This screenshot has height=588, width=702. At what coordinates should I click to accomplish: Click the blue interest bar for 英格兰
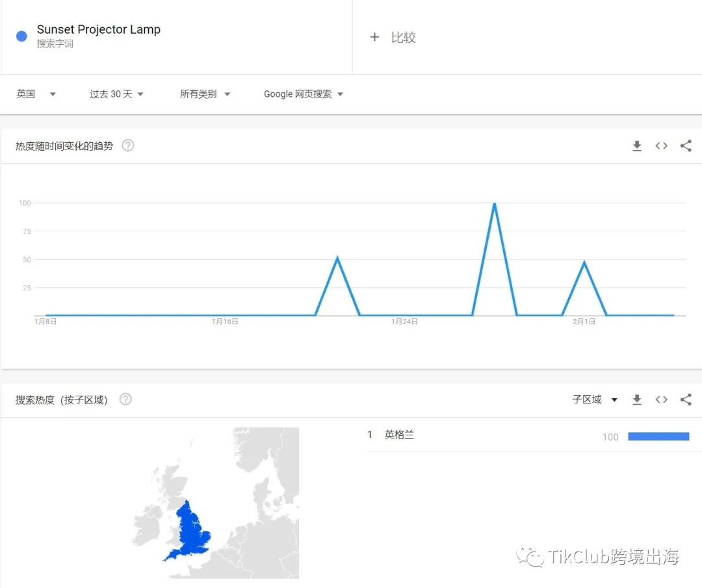(658, 436)
